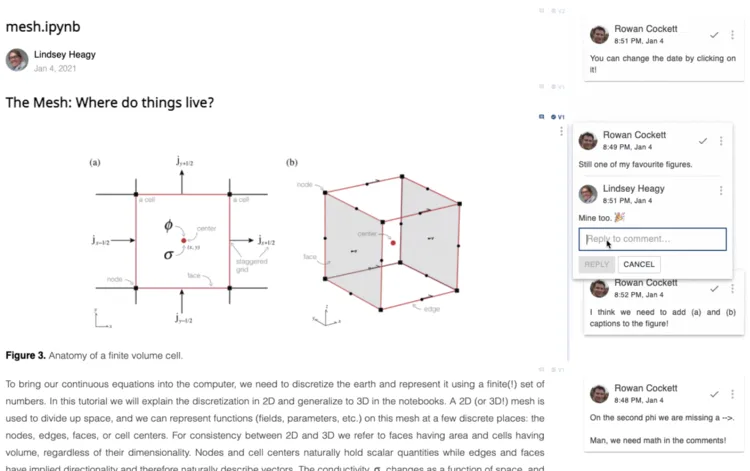The height and width of the screenshot is (471, 750).
Task: Resolve Rowan's 8:51 PM date comment
Action: 713,34
